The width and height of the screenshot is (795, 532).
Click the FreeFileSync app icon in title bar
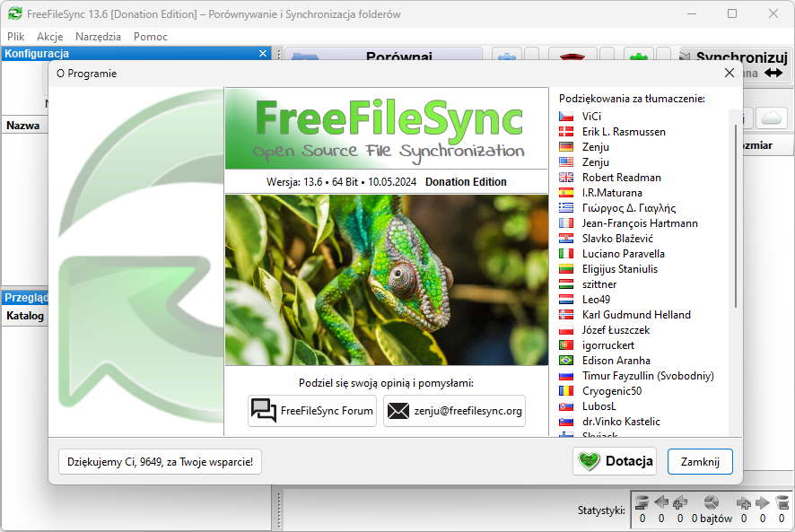tap(14, 13)
